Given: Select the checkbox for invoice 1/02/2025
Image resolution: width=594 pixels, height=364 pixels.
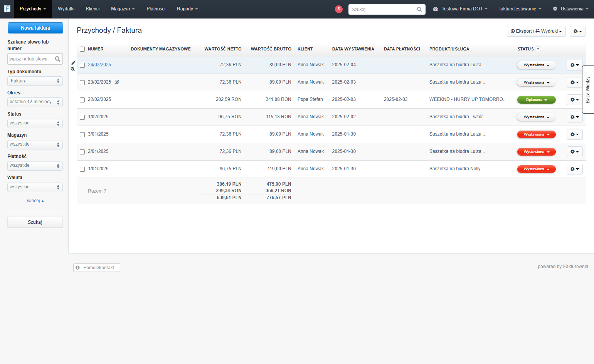Looking at the screenshot, I should pyautogui.click(x=82, y=117).
